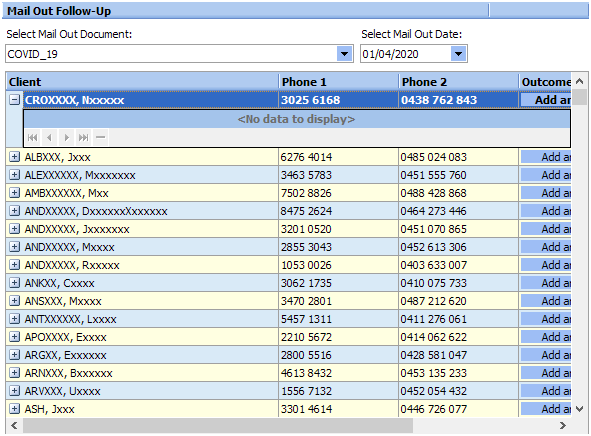591x436 pixels.
Task: Select phone number 0452 054 432
Action: coord(433,391)
